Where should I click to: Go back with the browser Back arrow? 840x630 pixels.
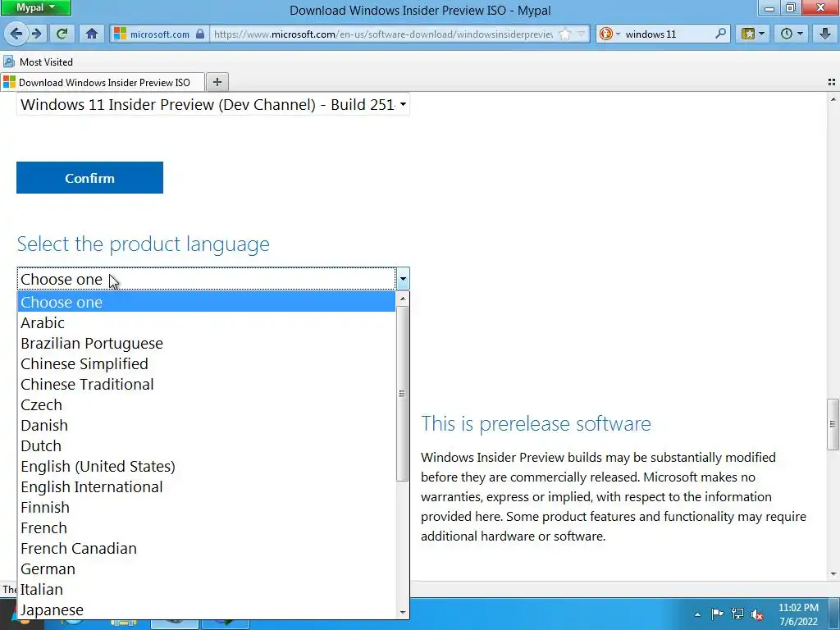(x=16, y=34)
